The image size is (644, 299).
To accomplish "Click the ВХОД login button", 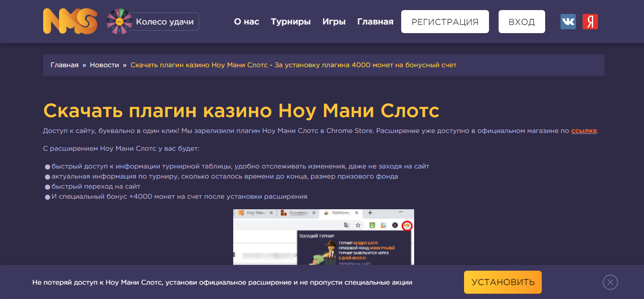I will pyautogui.click(x=522, y=22).
